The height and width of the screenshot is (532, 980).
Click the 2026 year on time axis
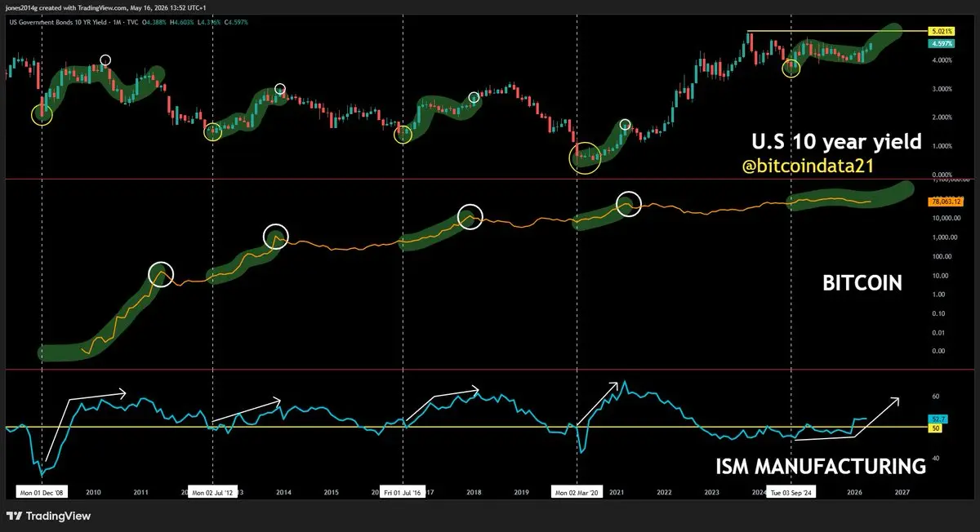[x=854, y=494]
